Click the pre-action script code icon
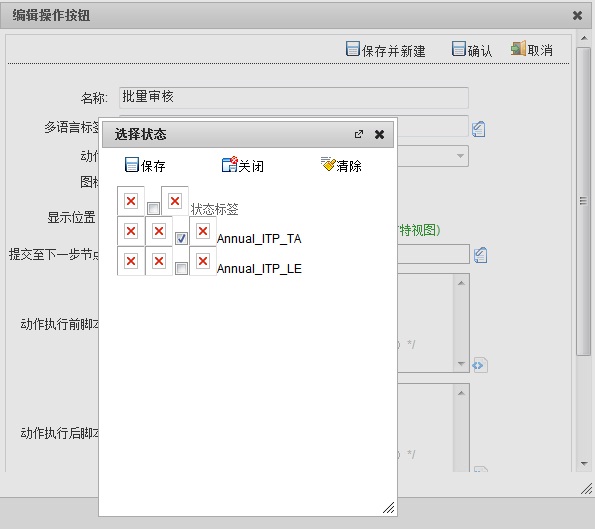Image resolution: width=595 pixels, height=529 pixels. [x=480, y=365]
